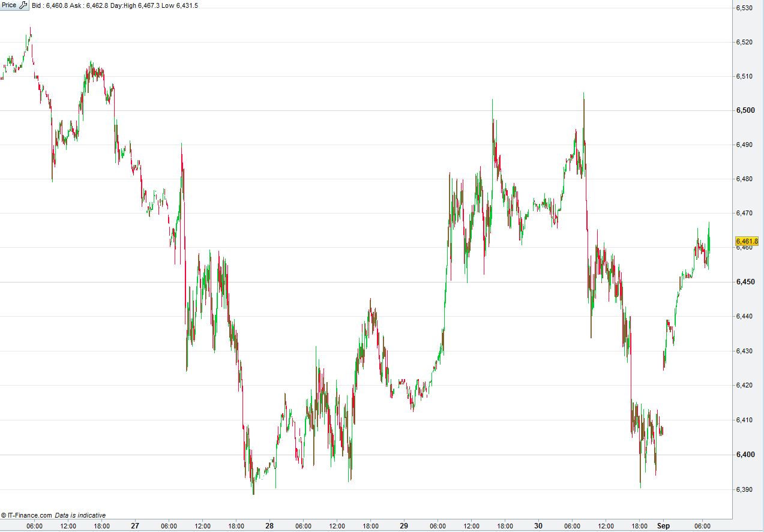Click the 6,420 price axis label
Image resolution: width=764 pixels, height=532 pixels.
744,385
